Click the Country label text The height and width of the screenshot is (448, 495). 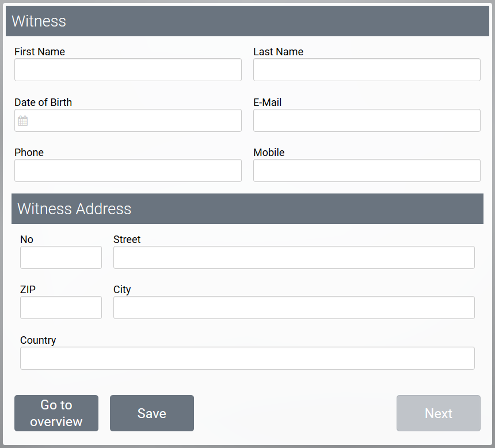(x=38, y=340)
